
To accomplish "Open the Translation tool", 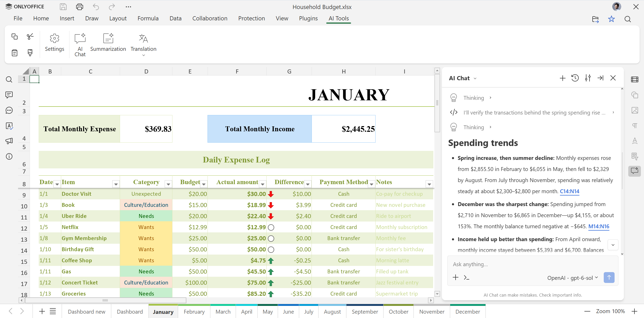I will (144, 45).
